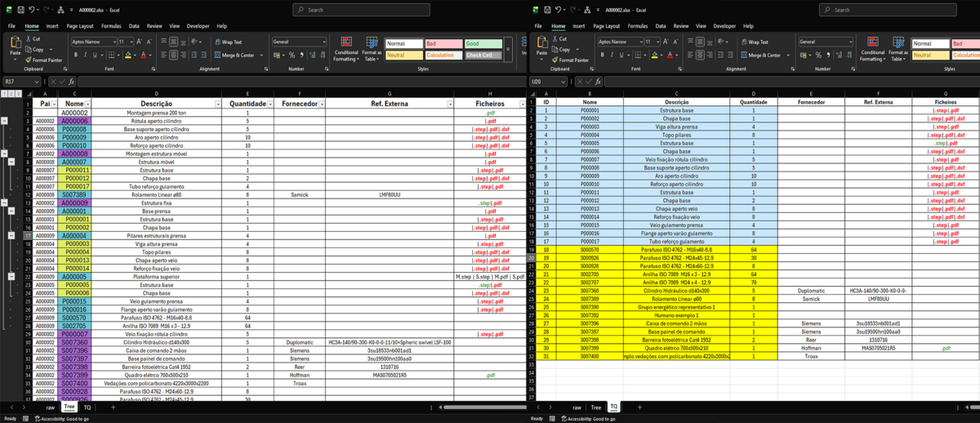Click Insert Function fx in left window

click(72, 82)
